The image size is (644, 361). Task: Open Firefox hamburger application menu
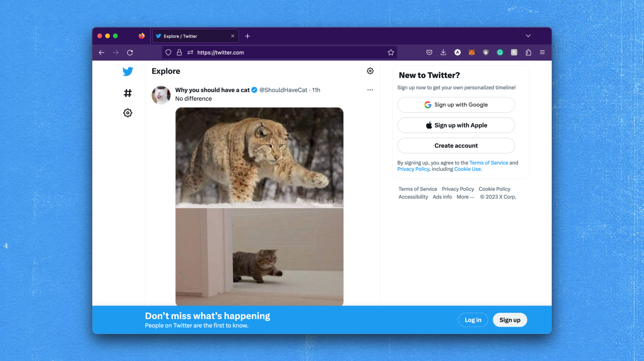[542, 53]
